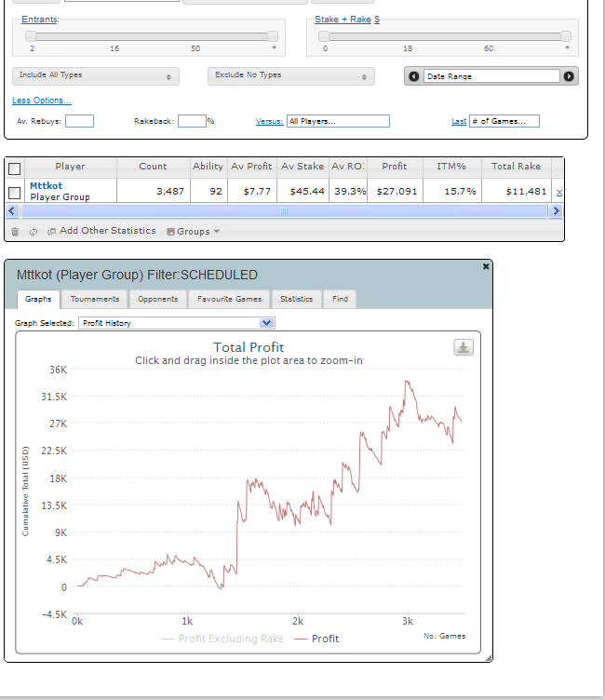Screen dimensions: 605x700
Task: Toggle the select-all checkbox in header
Action: [14, 168]
